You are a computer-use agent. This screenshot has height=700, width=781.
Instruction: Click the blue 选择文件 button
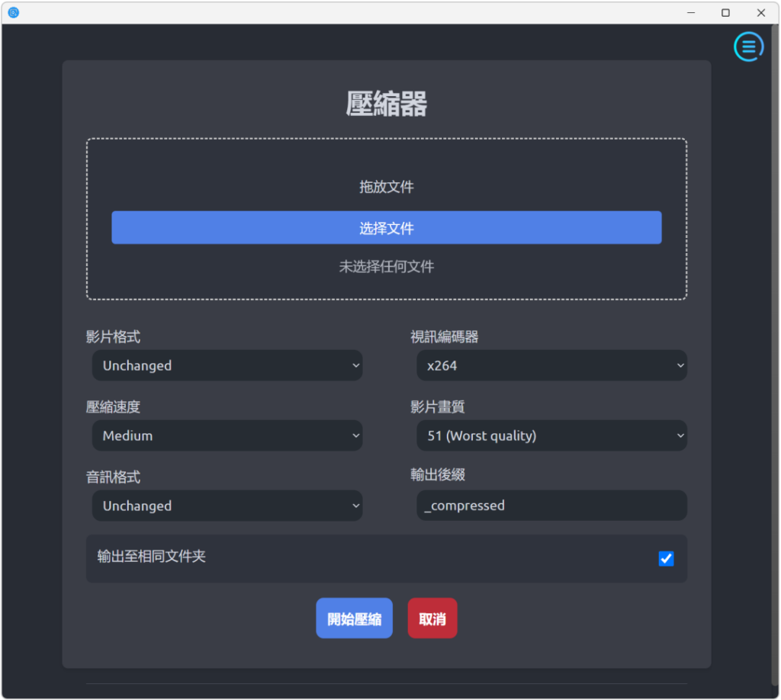[386, 228]
